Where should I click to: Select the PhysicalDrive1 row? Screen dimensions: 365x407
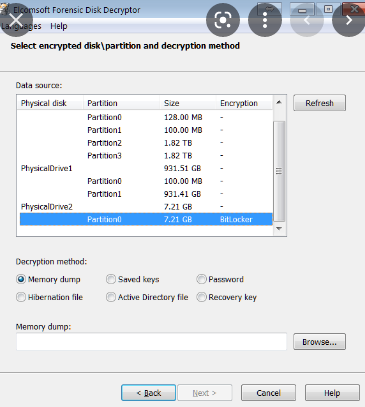point(146,168)
